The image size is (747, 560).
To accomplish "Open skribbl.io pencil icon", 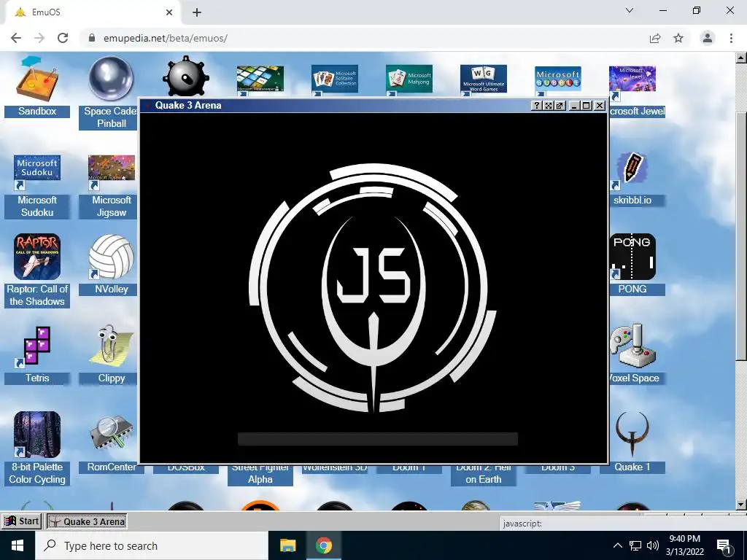I will 632,168.
